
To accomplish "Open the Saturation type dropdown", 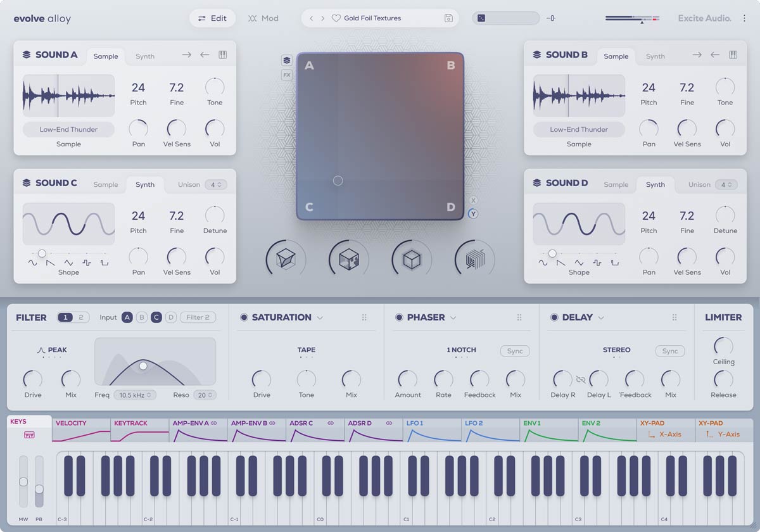I will (x=319, y=317).
